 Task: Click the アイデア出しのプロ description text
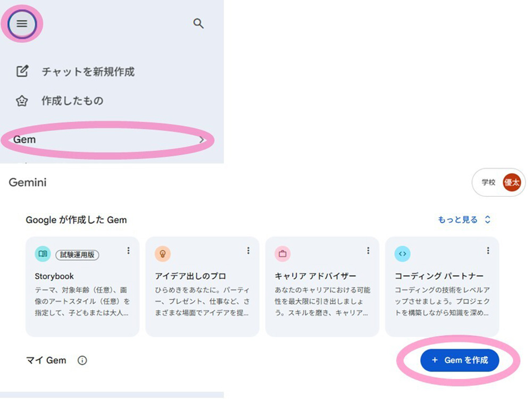(202, 301)
